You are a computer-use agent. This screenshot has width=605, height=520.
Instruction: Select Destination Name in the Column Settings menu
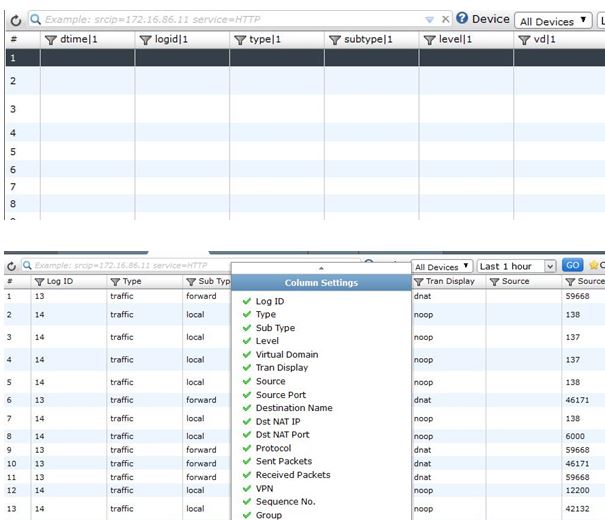click(x=294, y=408)
